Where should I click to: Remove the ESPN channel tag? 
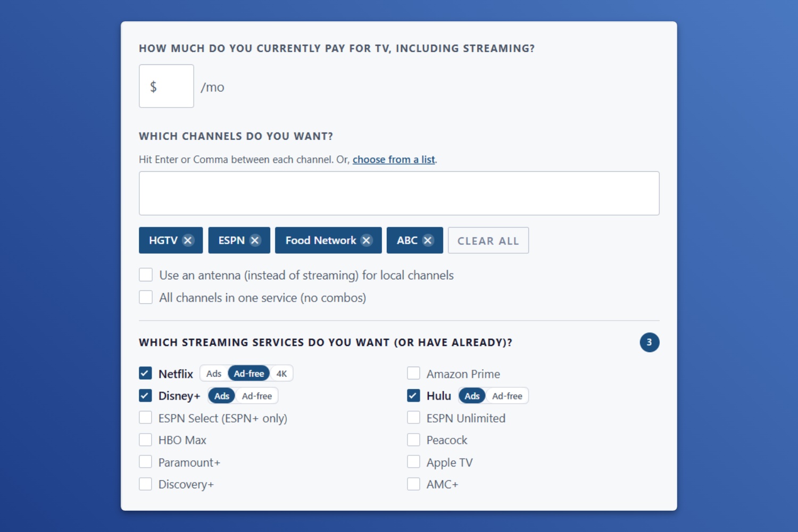[x=255, y=240]
